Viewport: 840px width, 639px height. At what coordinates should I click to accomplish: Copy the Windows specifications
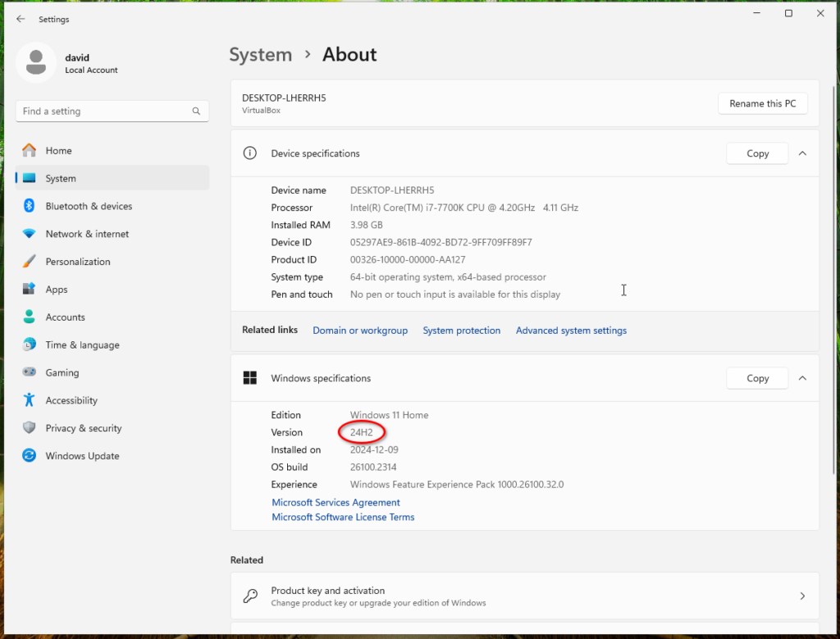pyautogui.click(x=757, y=378)
